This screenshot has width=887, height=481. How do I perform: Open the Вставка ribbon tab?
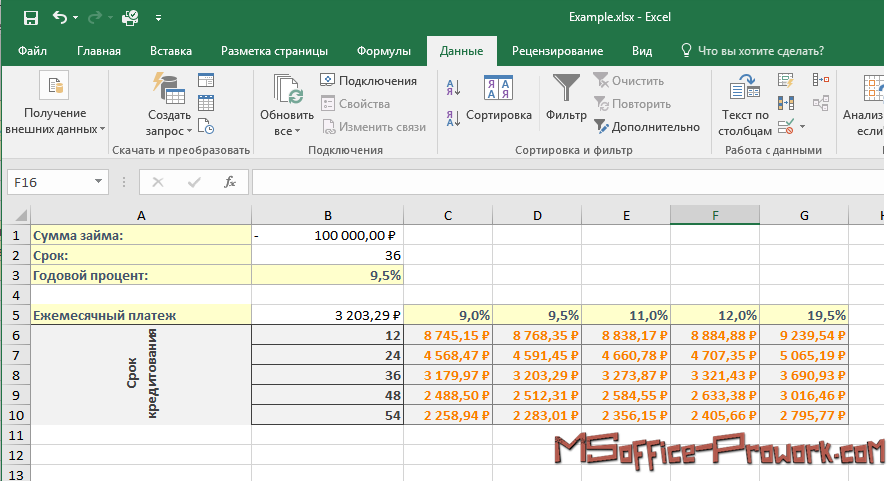[x=171, y=51]
